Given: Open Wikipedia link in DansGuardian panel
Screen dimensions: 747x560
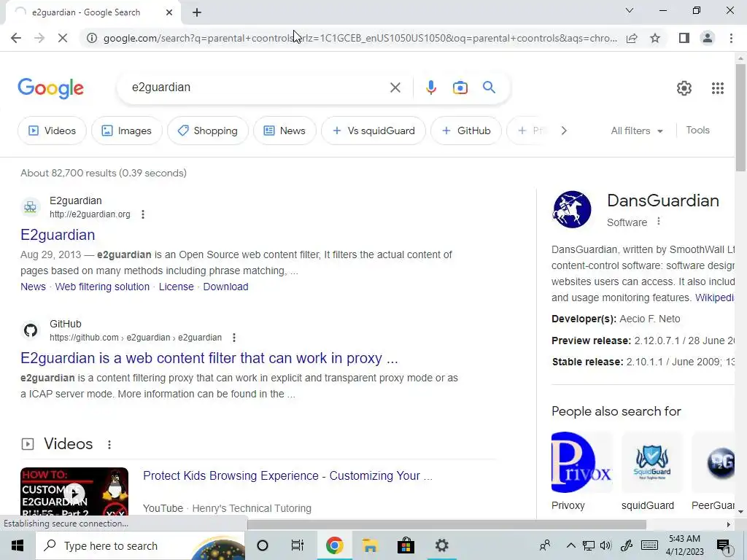Looking at the screenshot, I should tap(714, 297).
